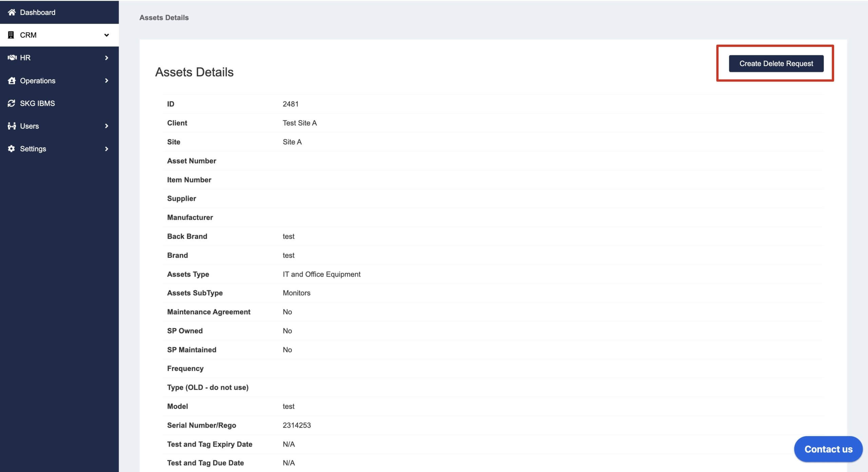Click the Assets SubType label

195,293
